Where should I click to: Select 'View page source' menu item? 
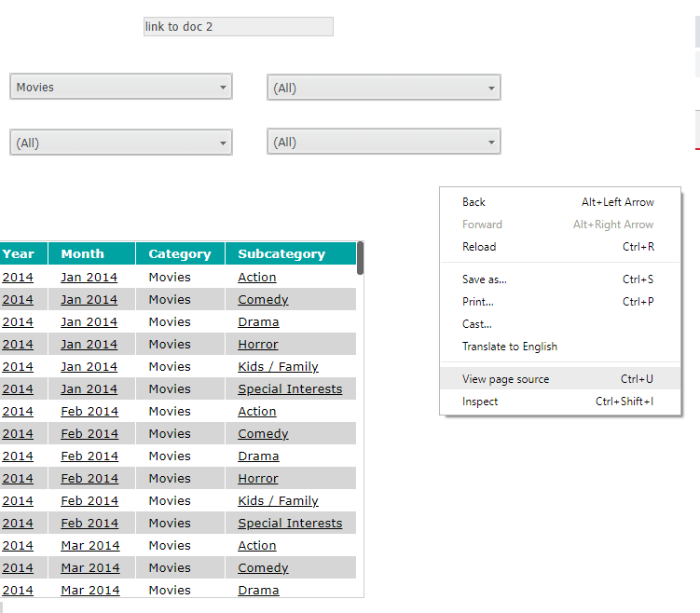(505, 379)
